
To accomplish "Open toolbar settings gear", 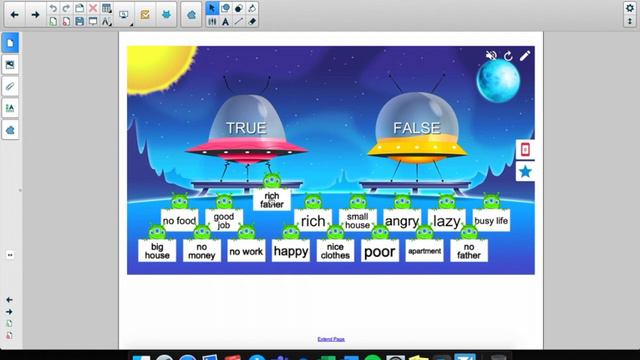I will click(x=630, y=8).
